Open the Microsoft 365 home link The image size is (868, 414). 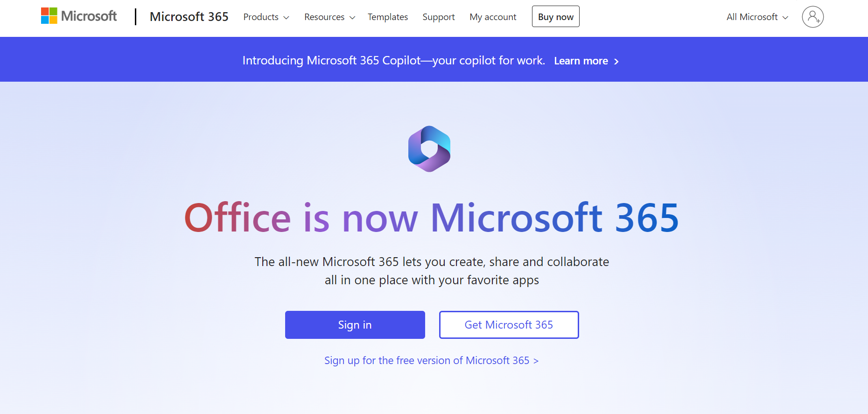coord(189,17)
